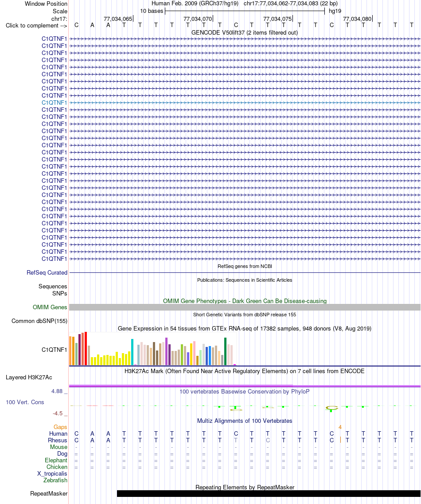The image size is (421, 504).
Task: Click the pink H3K27Ac signal line
Action: (245, 386)
